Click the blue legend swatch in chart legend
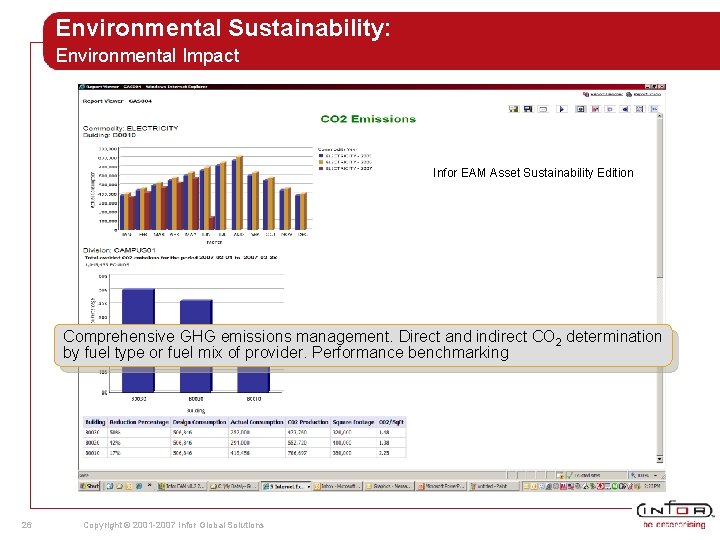 pos(321,156)
